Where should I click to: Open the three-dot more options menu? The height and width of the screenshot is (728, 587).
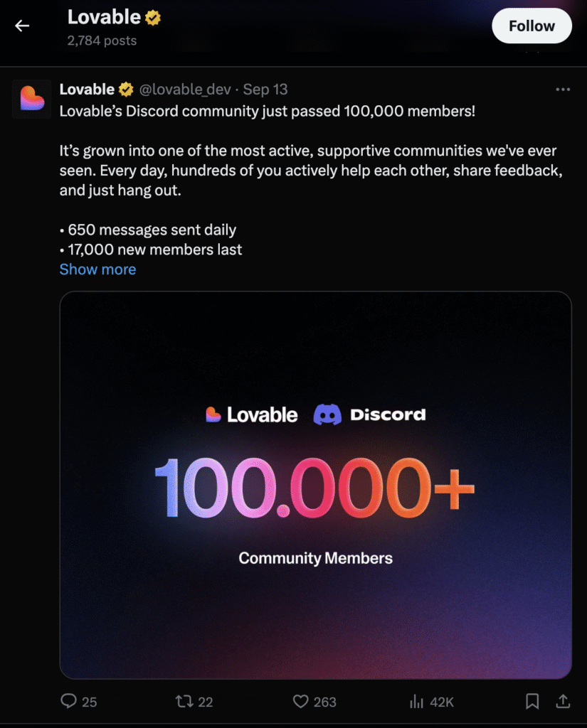click(x=563, y=90)
